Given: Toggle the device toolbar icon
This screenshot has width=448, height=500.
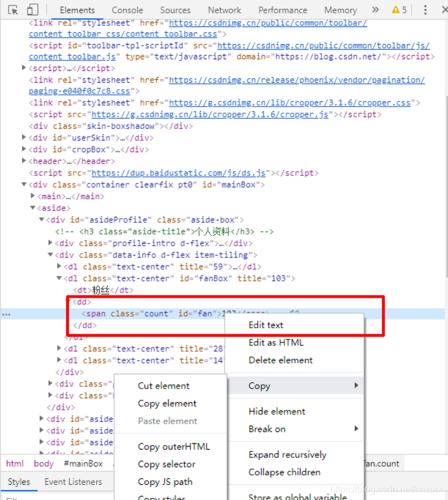Looking at the screenshot, I should click(x=32, y=9).
